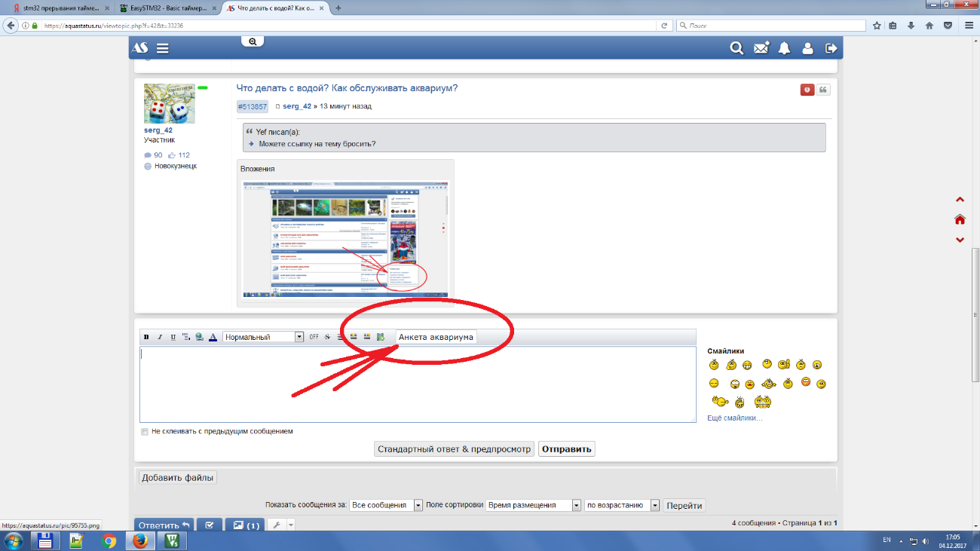Open private messages envelope icon

click(761, 48)
